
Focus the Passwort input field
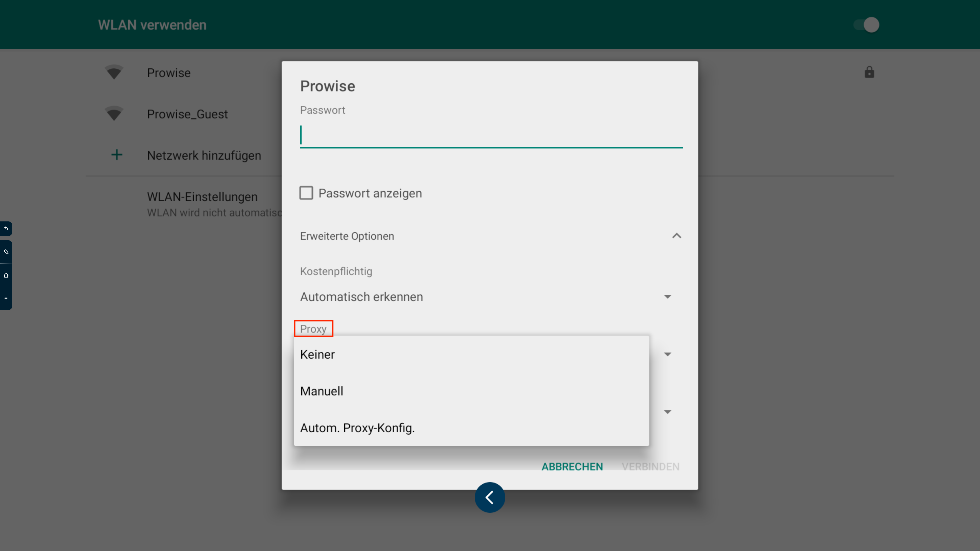(491, 136)
